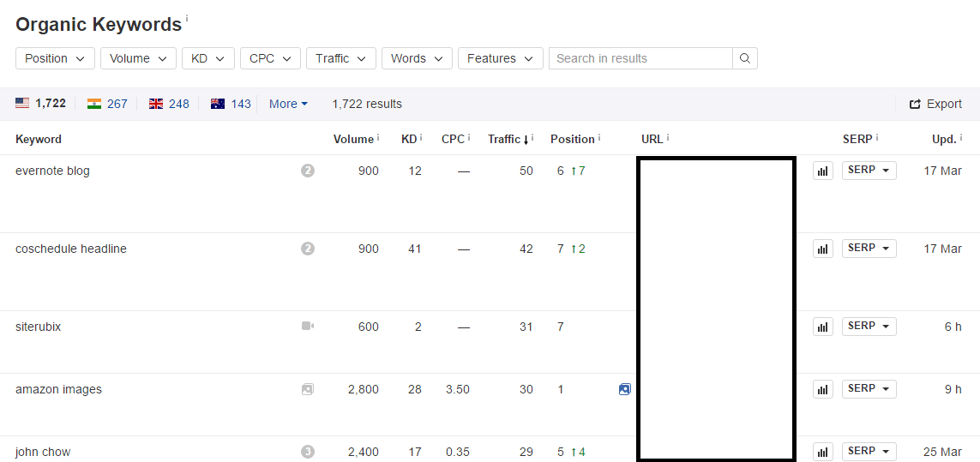The image size is (980, 462).
Task: Open the Features filter dropdown
Action: point(501,58)
